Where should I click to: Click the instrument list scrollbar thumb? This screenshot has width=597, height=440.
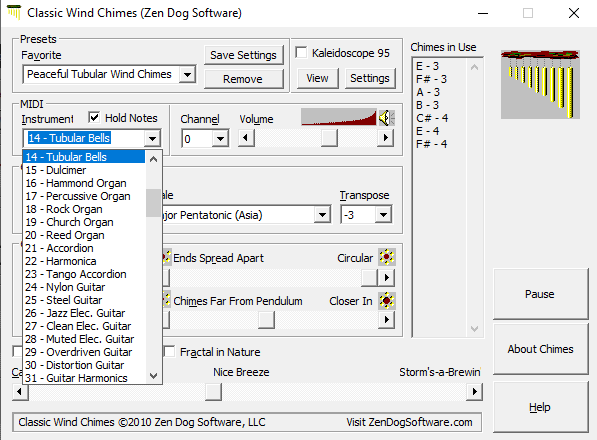[153, 203]
